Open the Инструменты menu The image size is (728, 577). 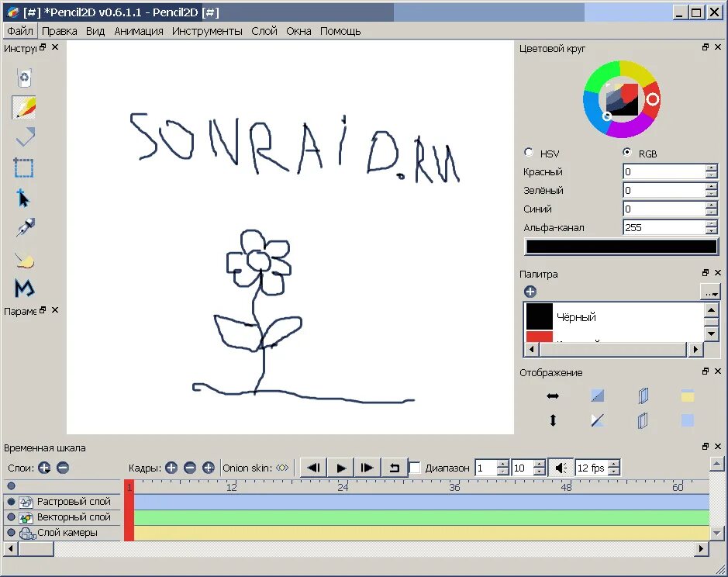[207, 31]
